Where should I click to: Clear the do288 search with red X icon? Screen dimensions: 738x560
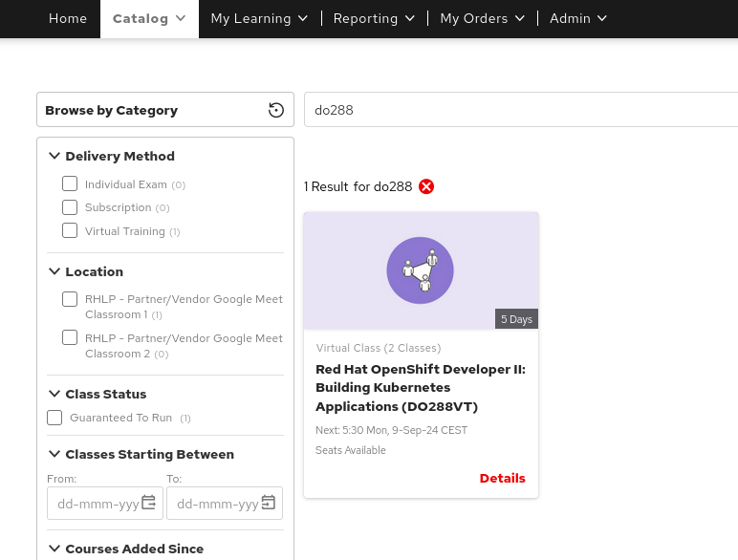click(x=426, y=186)
